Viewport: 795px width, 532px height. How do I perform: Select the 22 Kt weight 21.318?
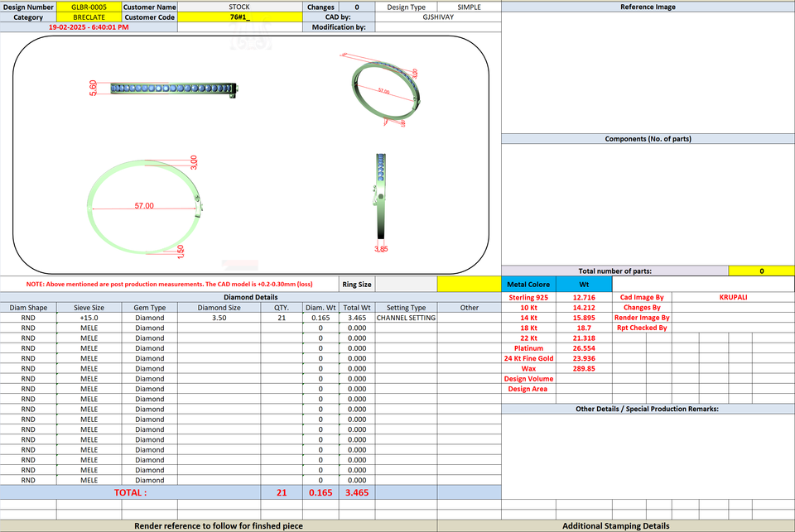coord(584,338)
